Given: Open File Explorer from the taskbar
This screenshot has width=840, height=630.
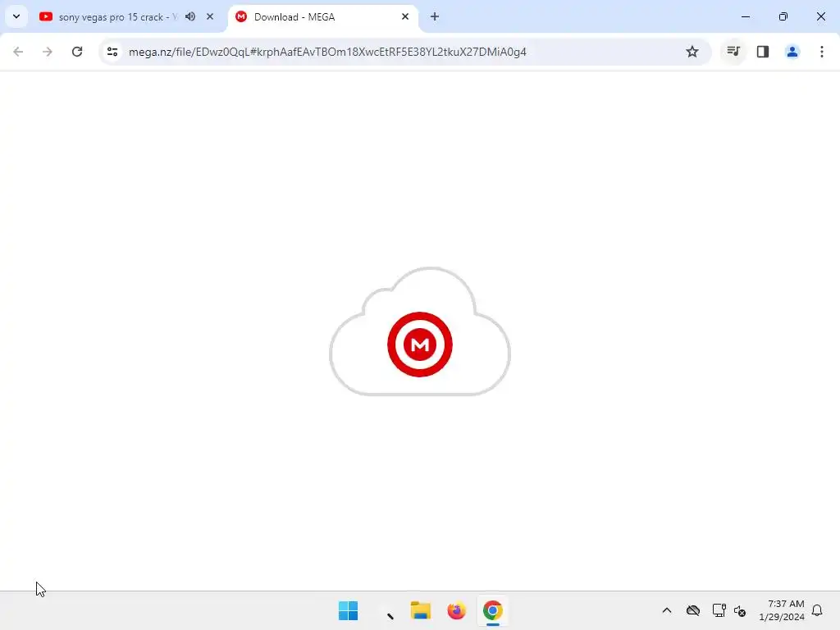Looking at the screenshot, I should click(x=421, y=610).
